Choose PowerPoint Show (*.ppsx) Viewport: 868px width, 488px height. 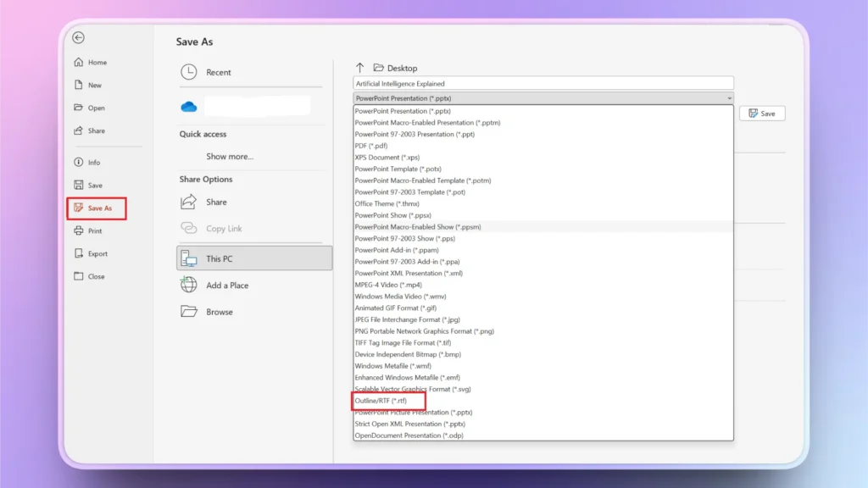click(x=543, y=215)
